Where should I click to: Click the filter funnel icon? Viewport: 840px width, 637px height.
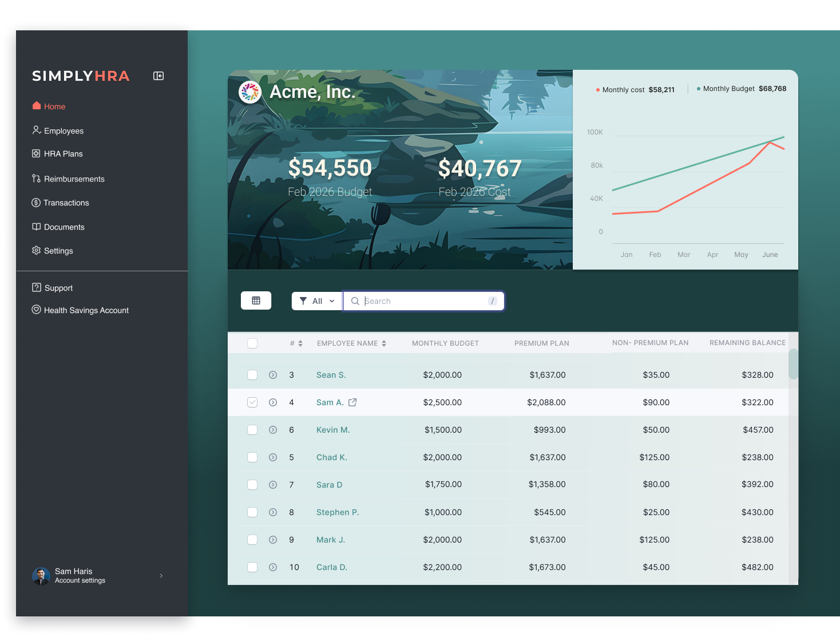coord(303,301)
